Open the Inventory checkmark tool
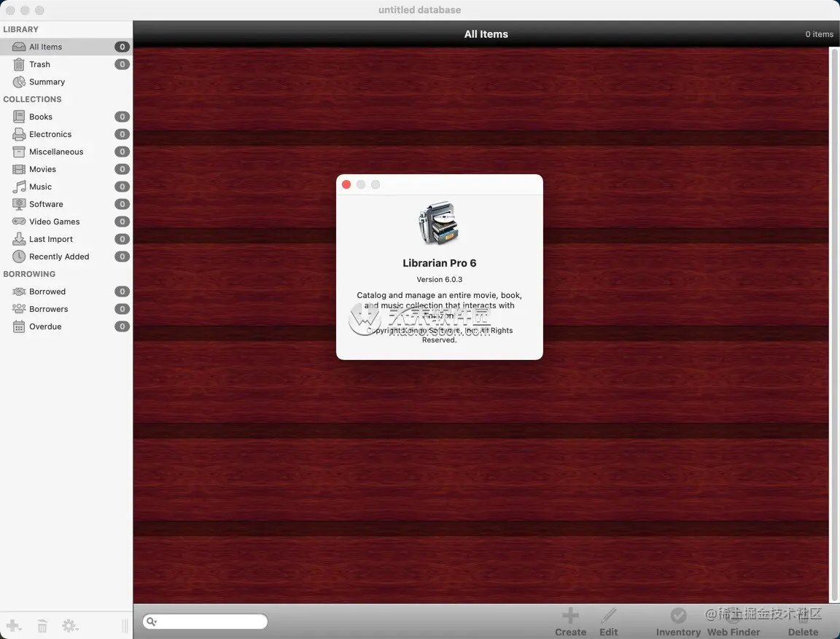 pyautogui.click(x=678, y=622)
